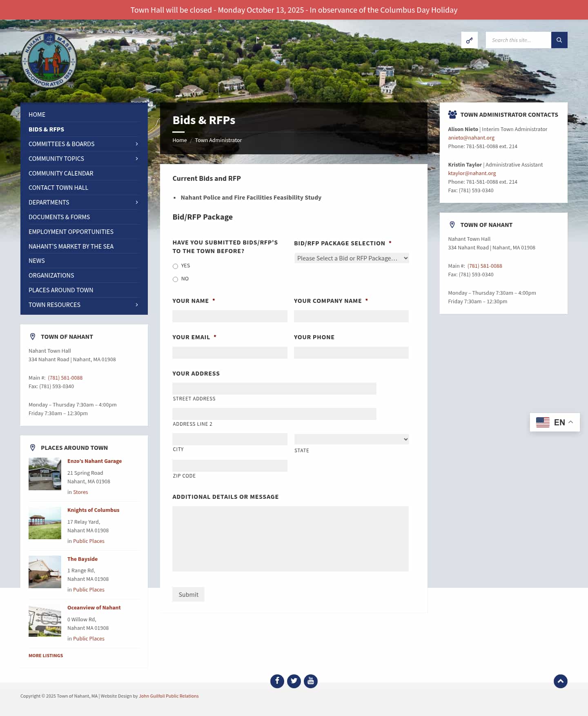This screenshot has width=588, height=716.
Task: Open Contact Town Hall menu item
Action: 58,188
